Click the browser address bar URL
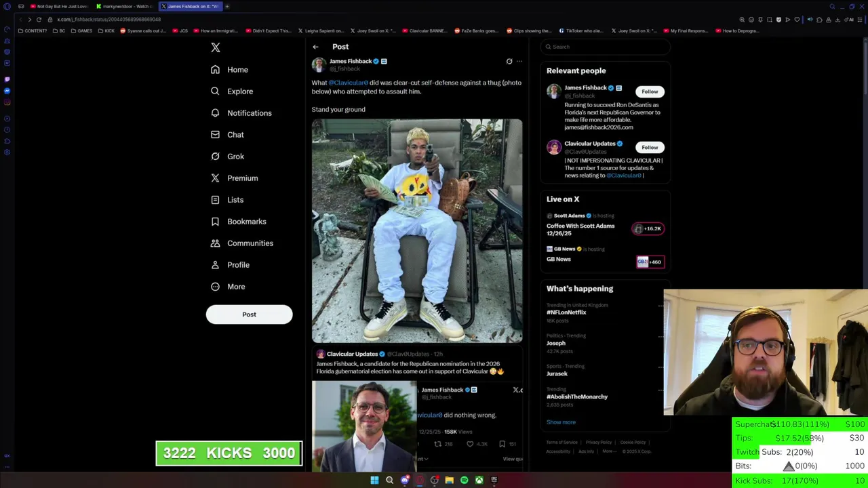 pos(109,20)
